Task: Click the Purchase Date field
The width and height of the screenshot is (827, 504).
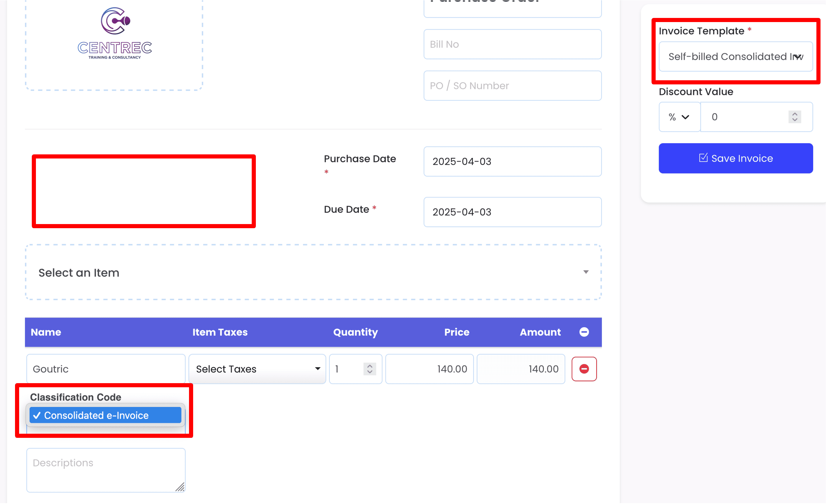Action: [512, 161]
